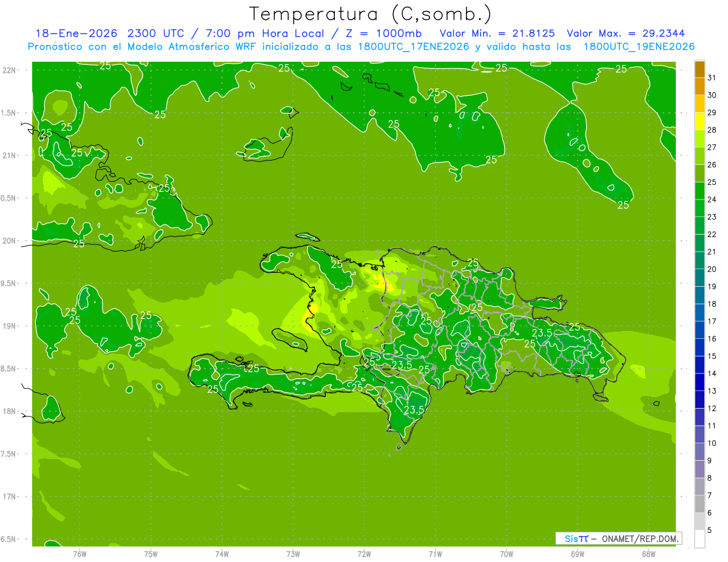Viewport: 728px width, 562px height.
Task: Select the date text '18-Ene-2026'
Action: 76,33
